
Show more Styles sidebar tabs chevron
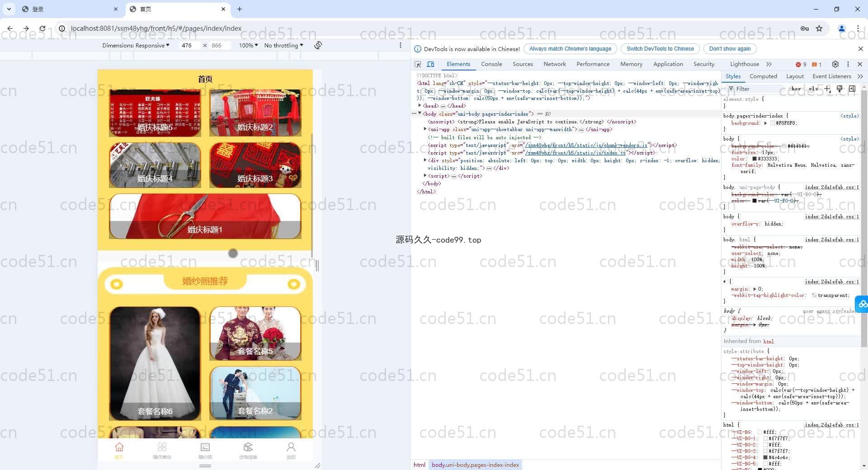(x=860, y=76)
